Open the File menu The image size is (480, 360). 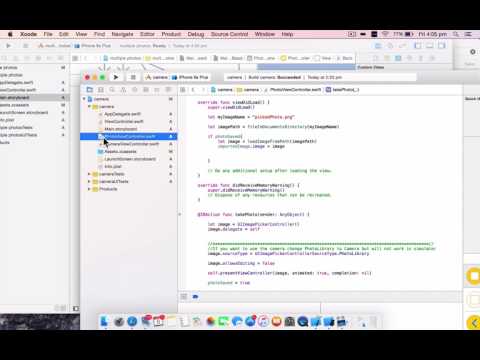coord(48,34)
